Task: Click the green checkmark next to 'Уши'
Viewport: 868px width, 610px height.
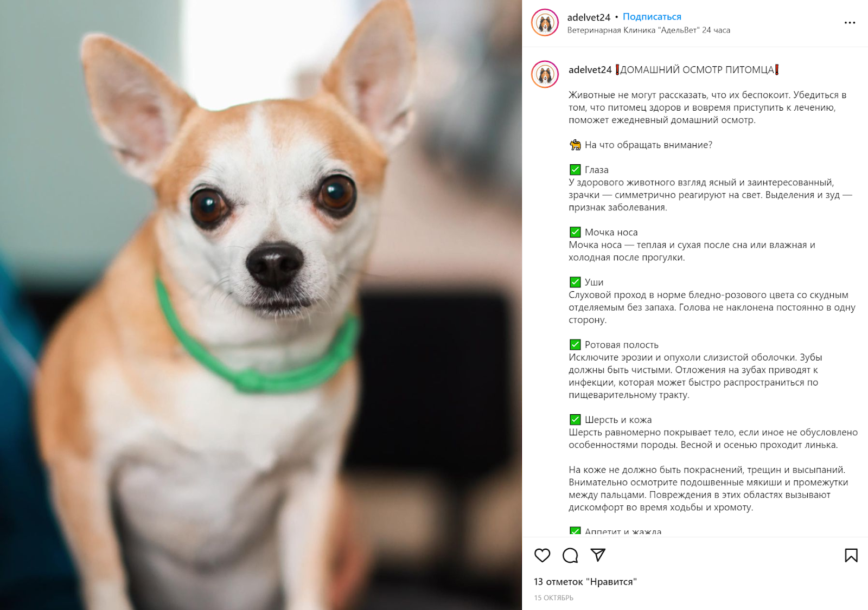Action: point(575,282)
